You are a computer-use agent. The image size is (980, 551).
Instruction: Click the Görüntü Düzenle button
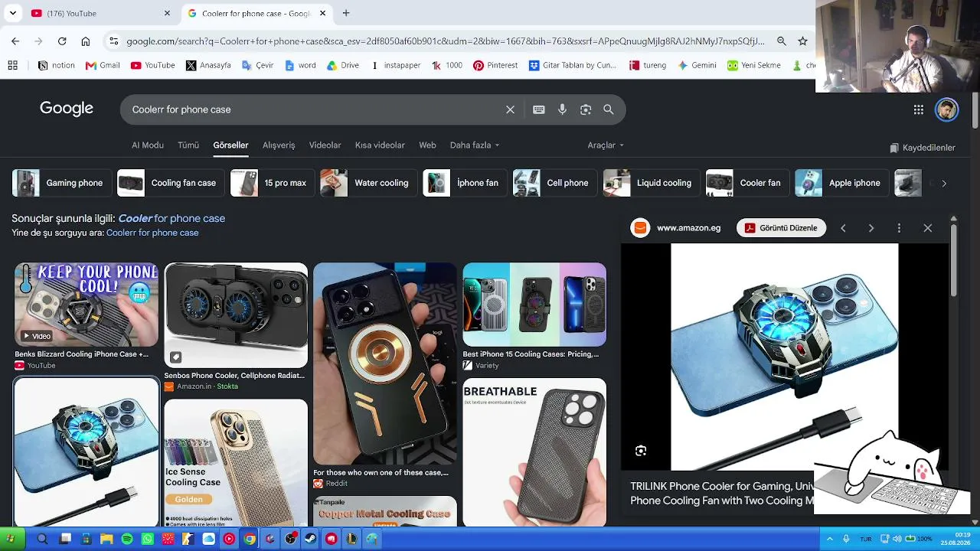(781, 228)
